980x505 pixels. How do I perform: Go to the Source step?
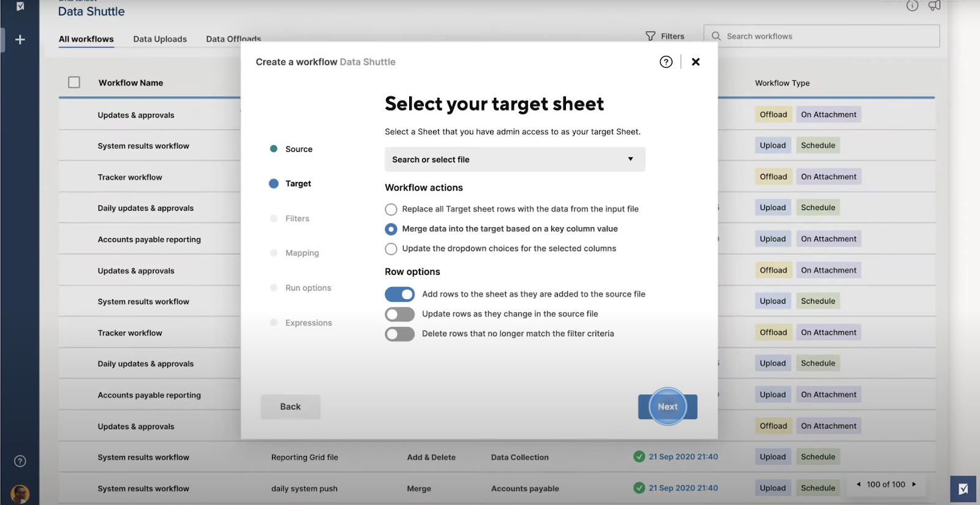tap(299, 149)
